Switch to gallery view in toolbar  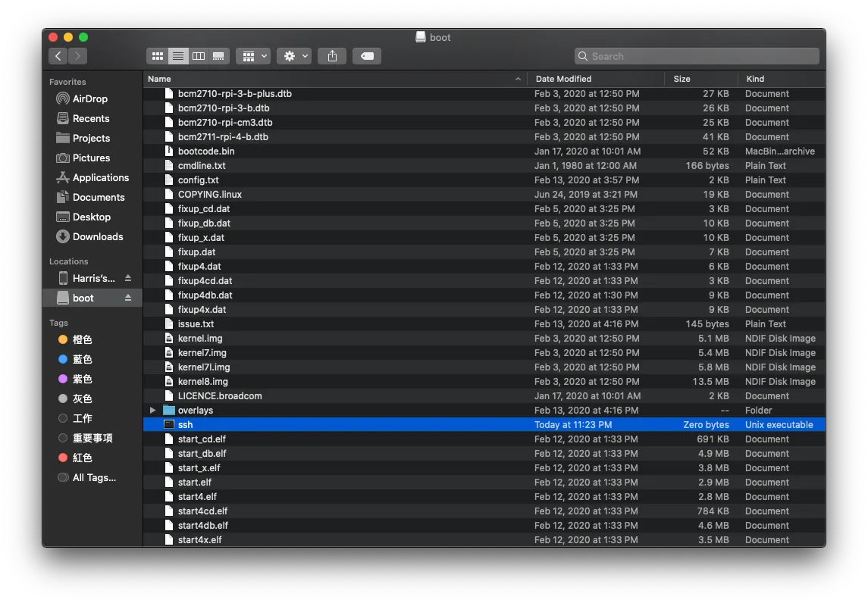pos(219,56)
